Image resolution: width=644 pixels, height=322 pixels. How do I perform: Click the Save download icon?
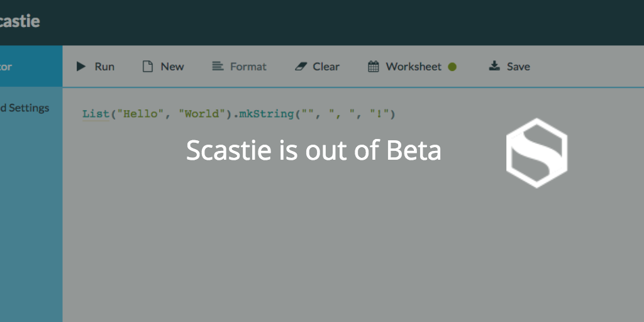494,66
